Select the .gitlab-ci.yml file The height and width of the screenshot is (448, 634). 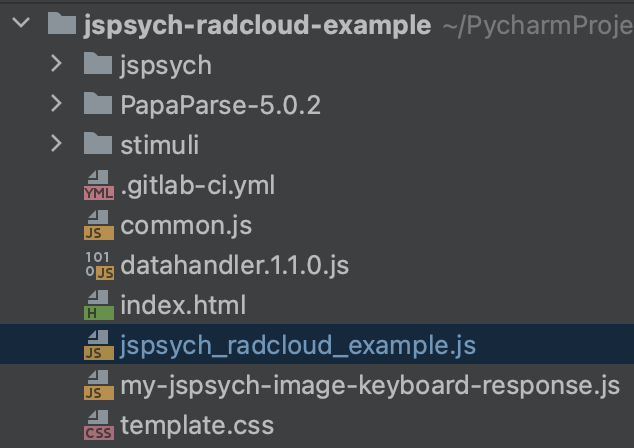(x=197, y=186)
